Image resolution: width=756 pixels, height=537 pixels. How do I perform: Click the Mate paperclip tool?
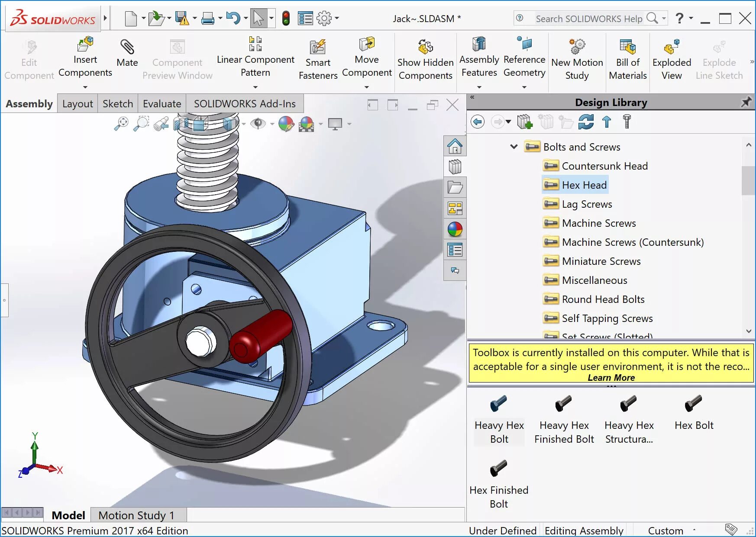point(127,53)
